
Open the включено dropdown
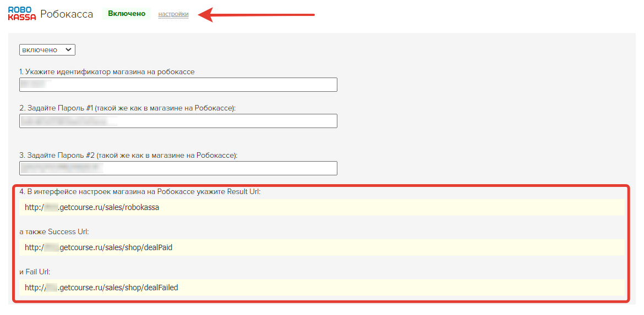pos(47,49)
